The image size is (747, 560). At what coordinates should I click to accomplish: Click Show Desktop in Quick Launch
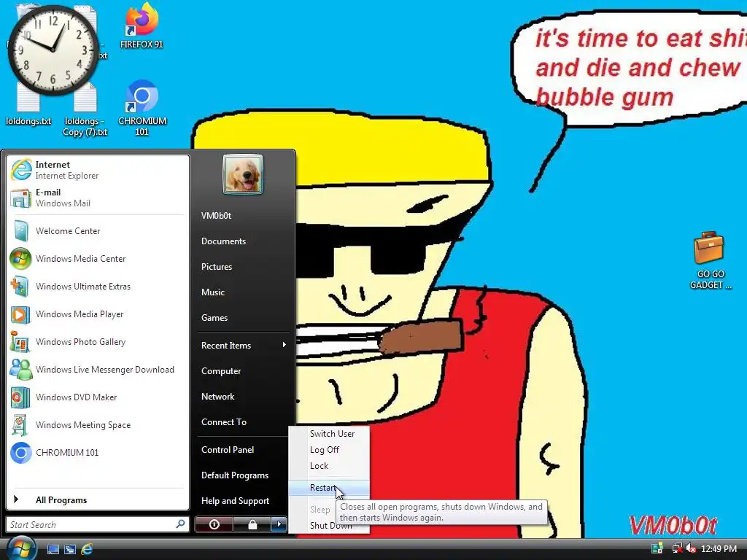[53, 549]
